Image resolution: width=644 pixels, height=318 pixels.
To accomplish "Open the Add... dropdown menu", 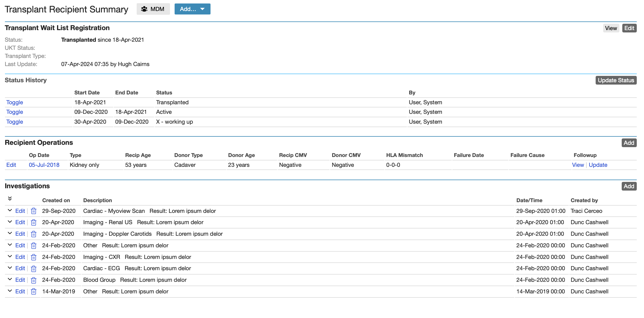I will click(192, 9).
